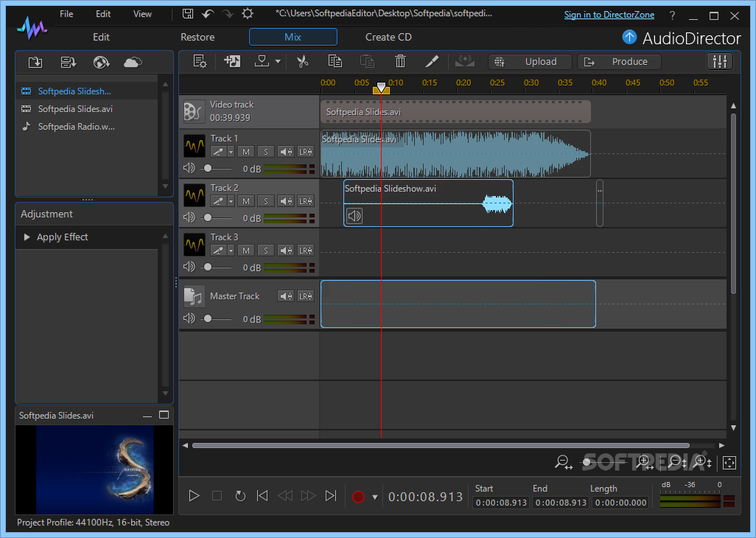
Task: Click the Start time input field
Action: click(501, 503)
